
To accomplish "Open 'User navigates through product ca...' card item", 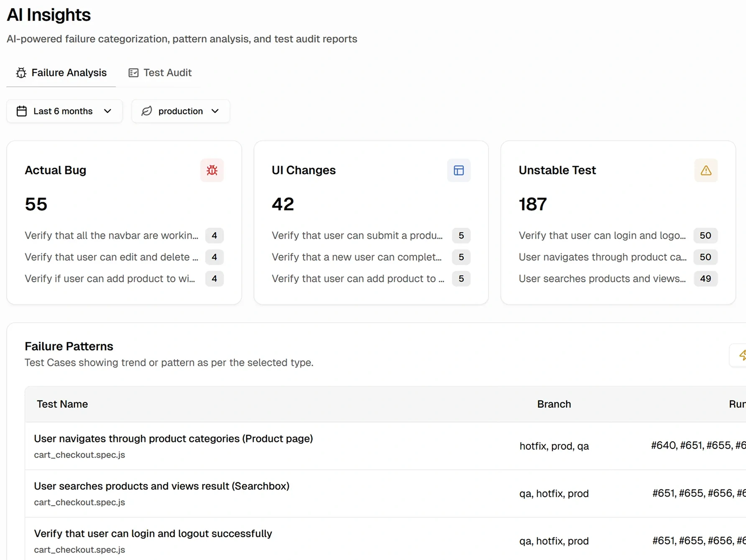I will click(603, 257).
